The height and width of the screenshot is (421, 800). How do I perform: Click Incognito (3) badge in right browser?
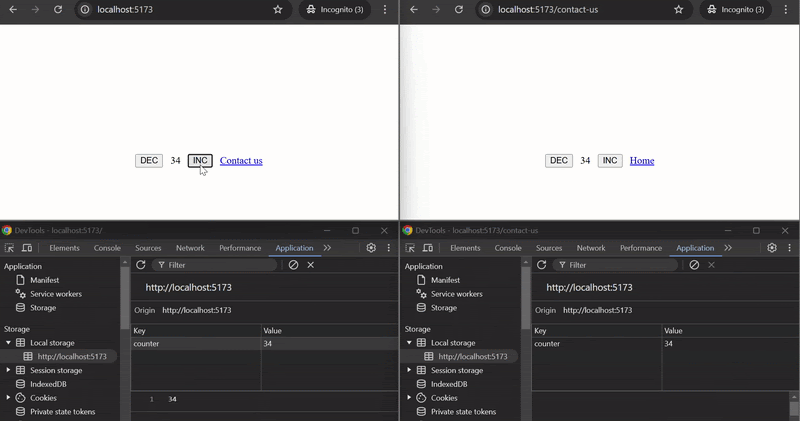coord(736,9)
